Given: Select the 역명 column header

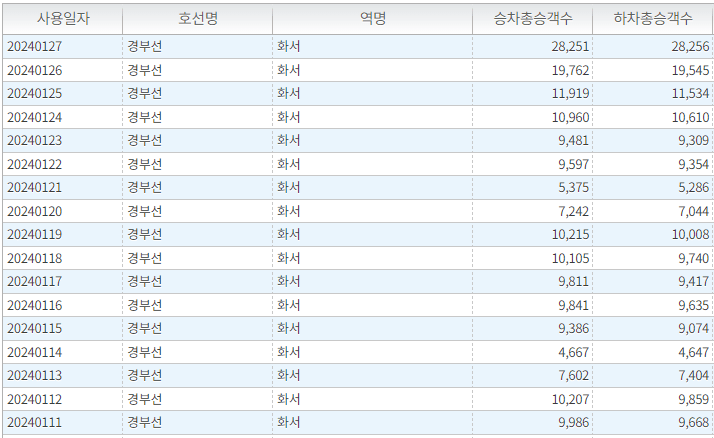Looking at the screenshot, I should [x=372, y=19].
